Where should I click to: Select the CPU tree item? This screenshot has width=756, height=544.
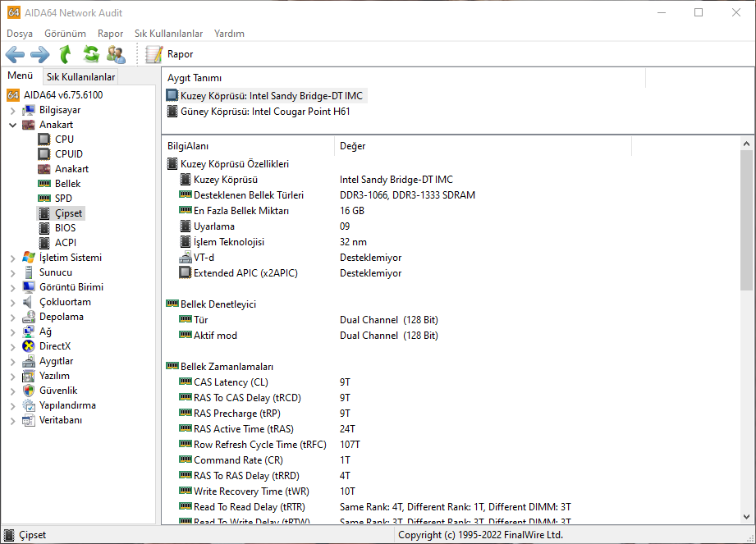tap(64, 139)
